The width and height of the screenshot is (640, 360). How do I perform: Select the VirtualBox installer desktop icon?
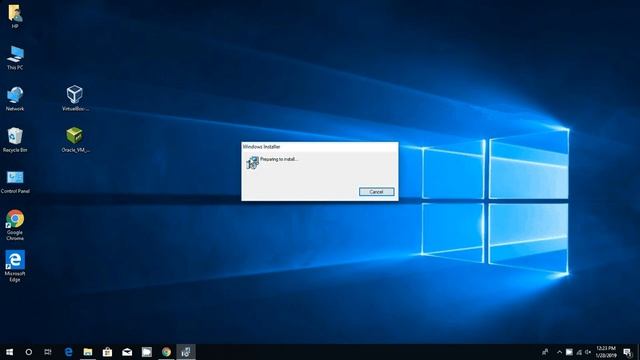coord(75,98)
